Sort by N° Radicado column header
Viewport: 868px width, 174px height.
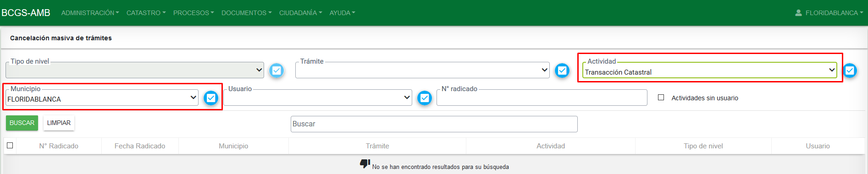(x=59, y=146)
